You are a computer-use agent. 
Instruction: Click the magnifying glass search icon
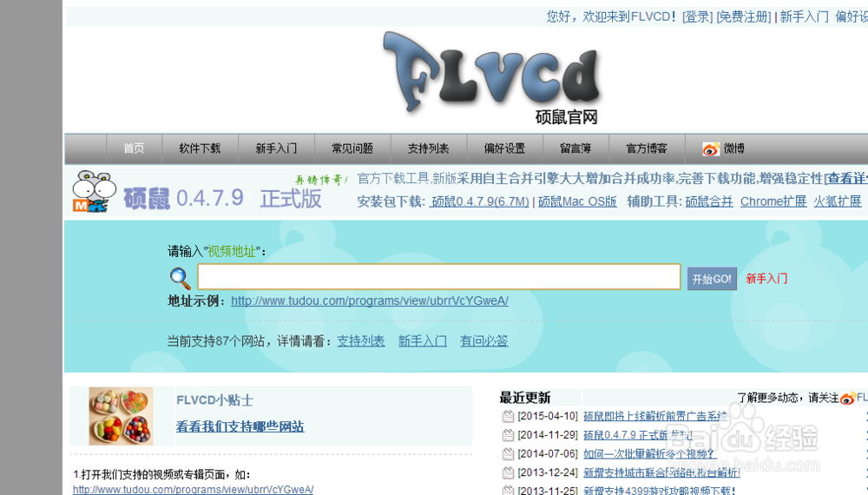[180, 279]
